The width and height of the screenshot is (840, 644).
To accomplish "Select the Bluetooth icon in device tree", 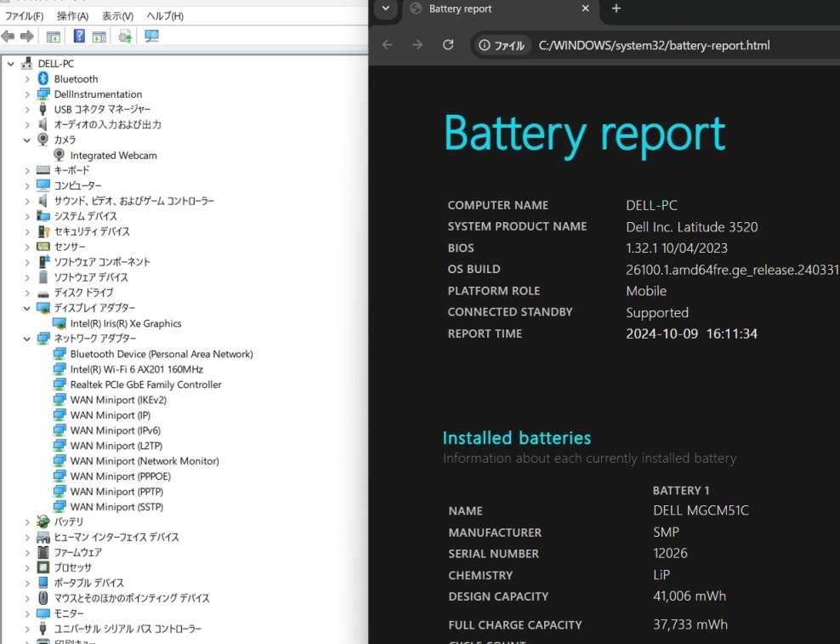I will pyautogui.click(x=43, y=79).
